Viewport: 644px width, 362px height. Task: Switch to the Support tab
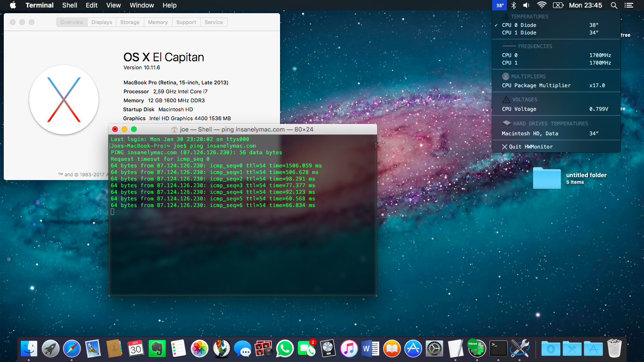pos(186,22)
